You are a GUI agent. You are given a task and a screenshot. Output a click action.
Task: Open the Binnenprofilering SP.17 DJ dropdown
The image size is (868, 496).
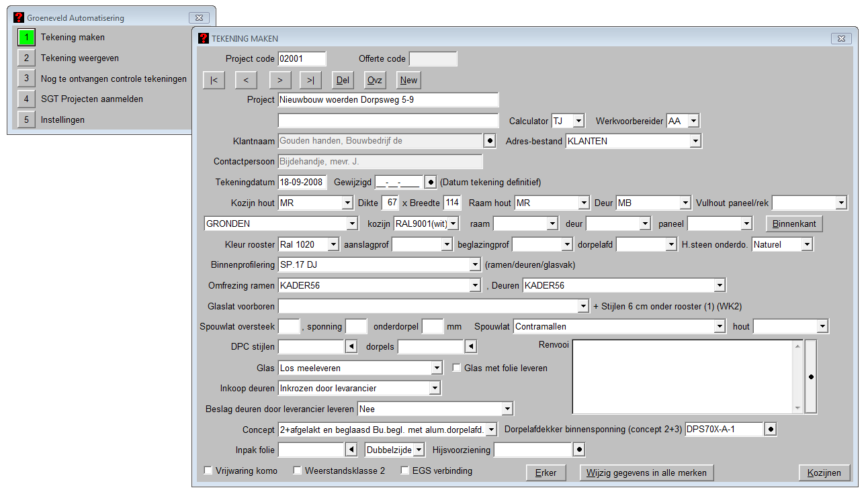[475, 265]
